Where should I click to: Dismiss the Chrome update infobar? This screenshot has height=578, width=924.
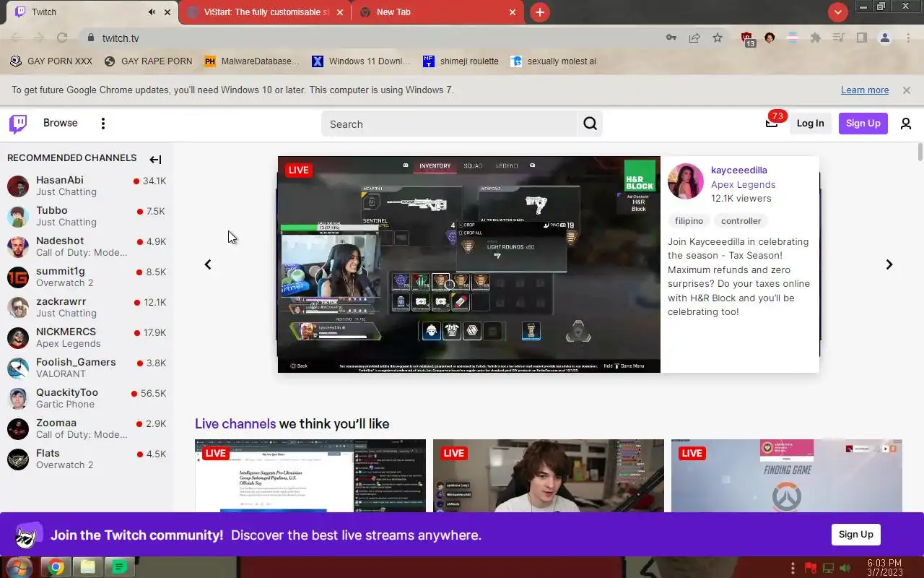tap(907, 90)
